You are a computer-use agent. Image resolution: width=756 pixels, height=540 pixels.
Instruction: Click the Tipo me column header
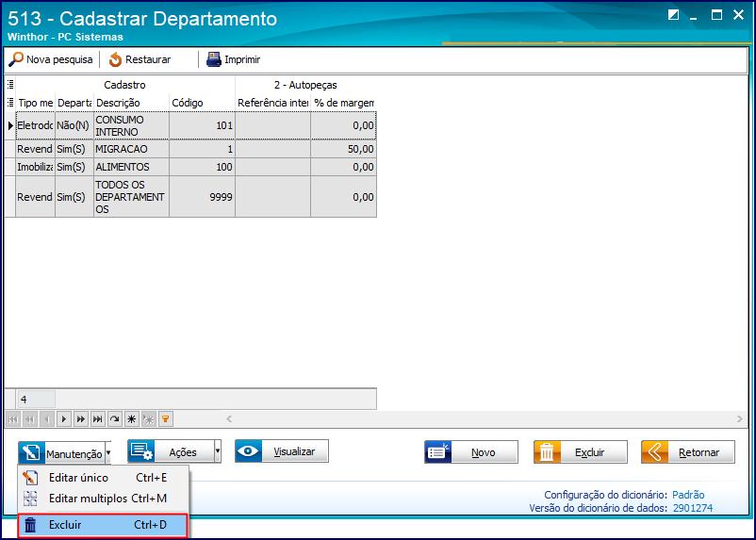[35, 103]
